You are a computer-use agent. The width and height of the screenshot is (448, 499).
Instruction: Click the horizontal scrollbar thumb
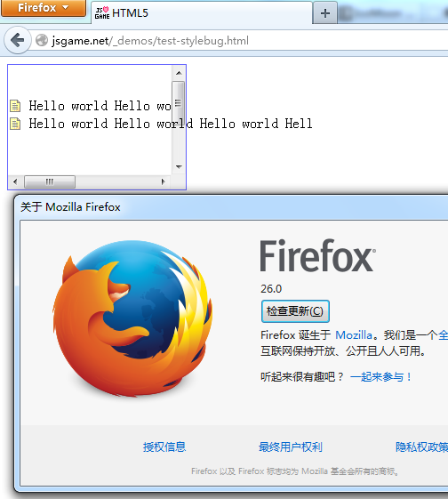[x=50, y=181]
